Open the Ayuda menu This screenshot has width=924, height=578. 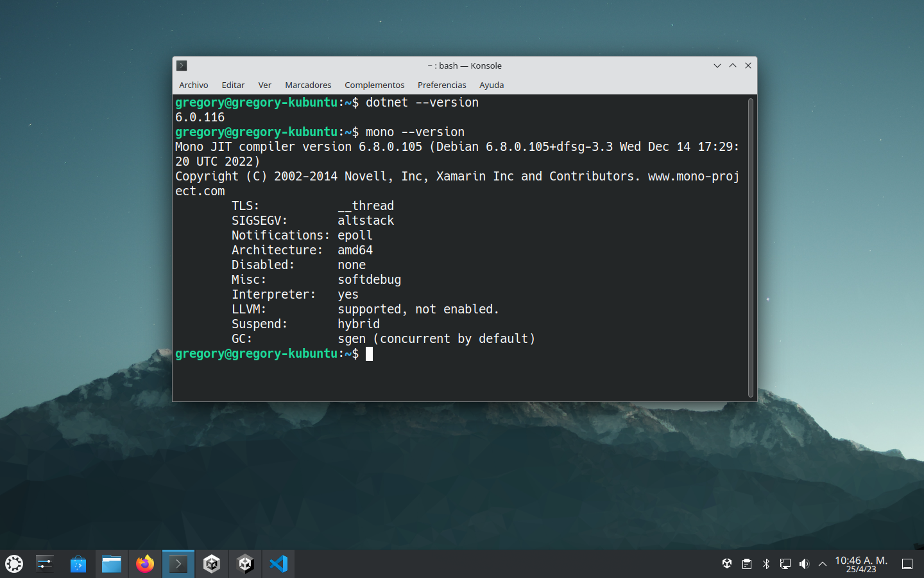[x=492, y=85]
